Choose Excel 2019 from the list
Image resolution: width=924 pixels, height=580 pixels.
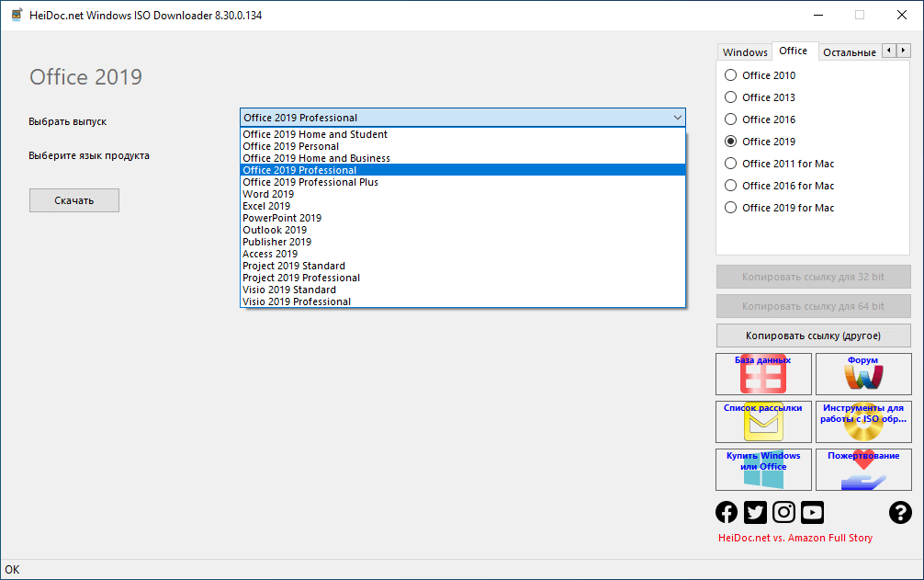[x=463, y=206]
